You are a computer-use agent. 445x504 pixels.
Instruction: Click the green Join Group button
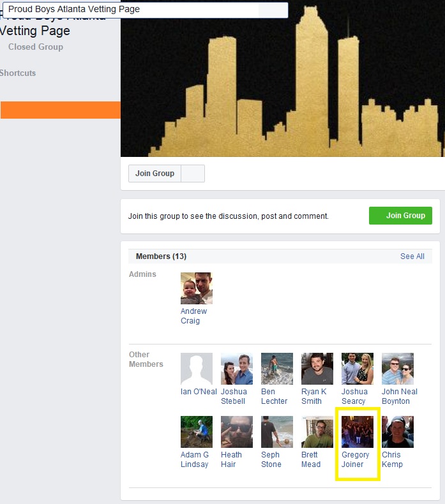(x=400, y=216)
